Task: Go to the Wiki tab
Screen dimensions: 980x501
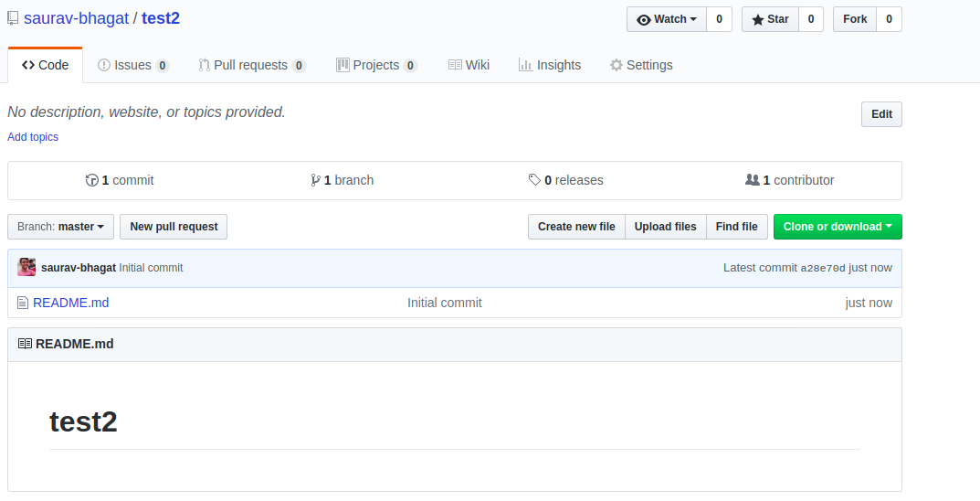Action: [469, 65]
